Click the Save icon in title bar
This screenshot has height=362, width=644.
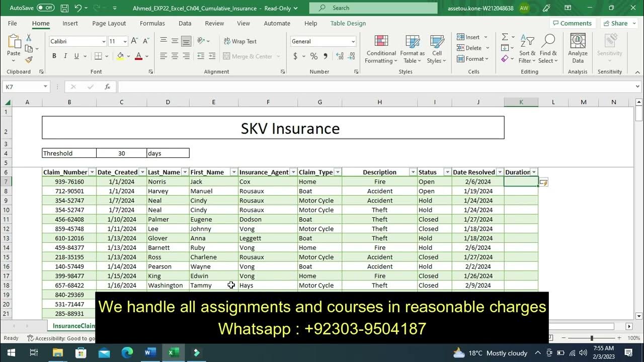[x=64, y=8]
